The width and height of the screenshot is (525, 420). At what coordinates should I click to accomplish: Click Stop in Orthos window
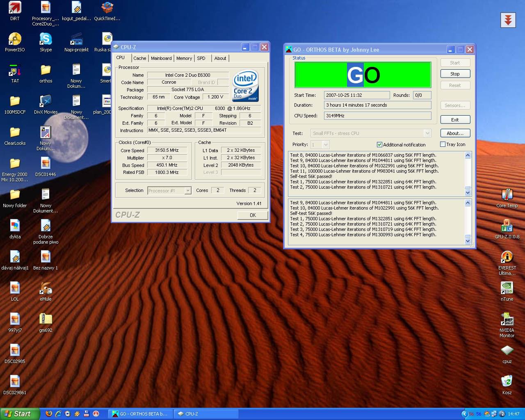click(455, 74)
